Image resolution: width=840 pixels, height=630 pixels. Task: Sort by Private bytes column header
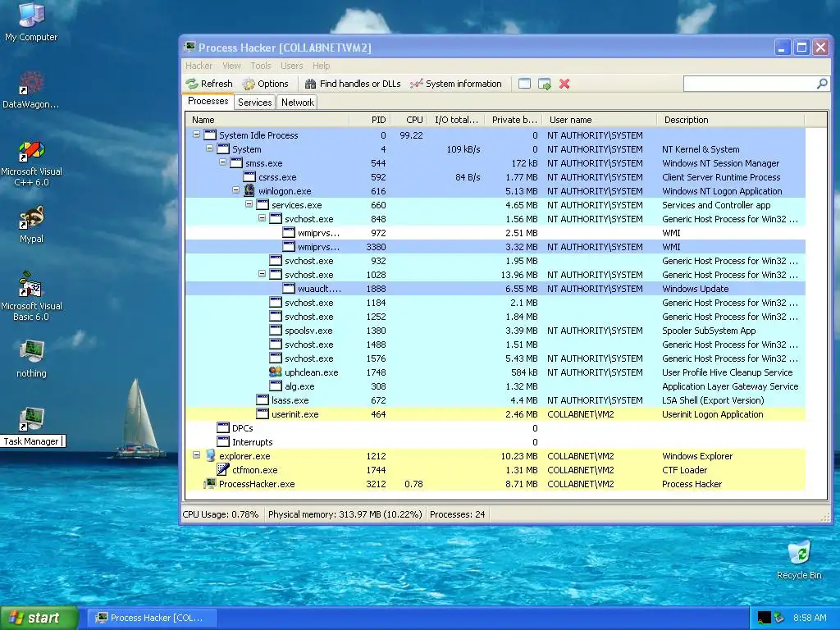point(514,120)
